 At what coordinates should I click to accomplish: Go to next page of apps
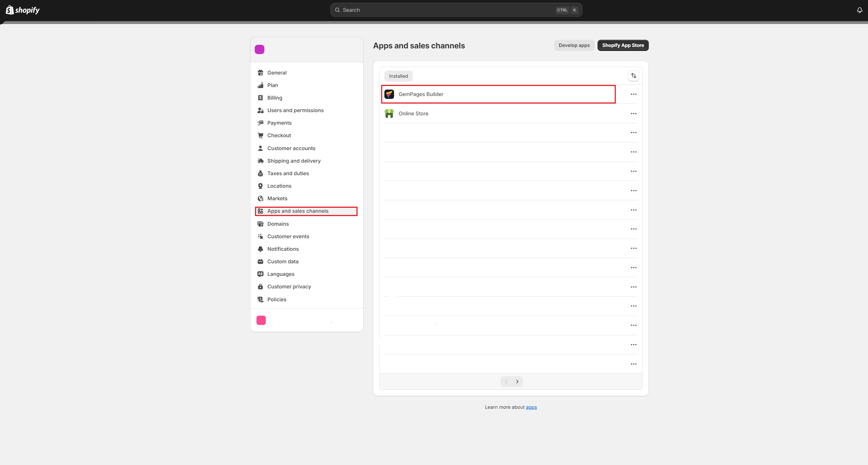click(x=517, y=382)
